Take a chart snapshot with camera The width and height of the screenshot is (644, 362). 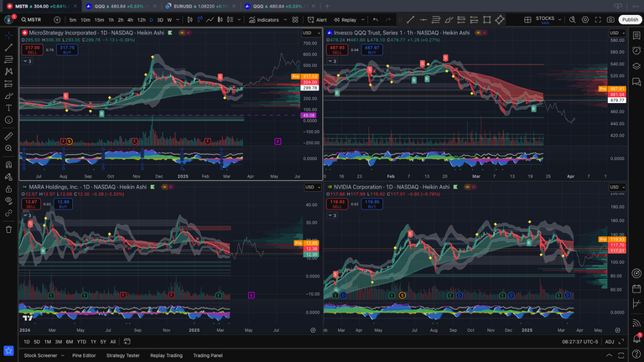tap(610, 20)
